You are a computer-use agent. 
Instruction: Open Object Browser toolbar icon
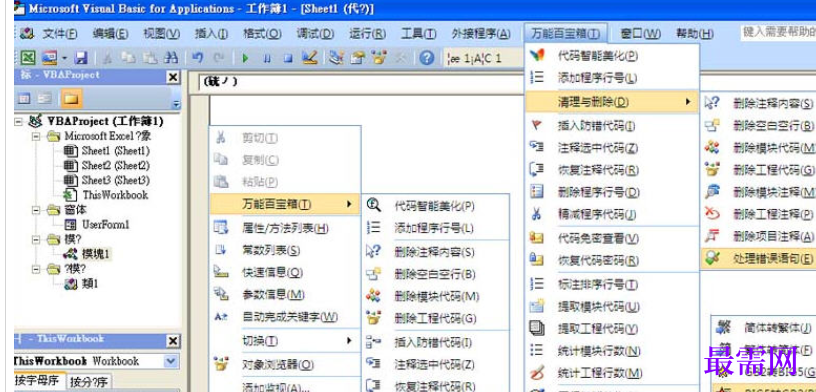coord(379,57)
